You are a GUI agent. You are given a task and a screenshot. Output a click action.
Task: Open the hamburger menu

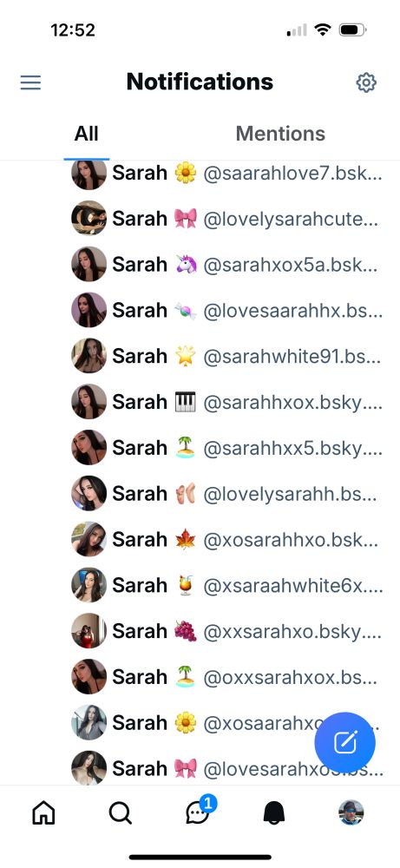point(30,82)
